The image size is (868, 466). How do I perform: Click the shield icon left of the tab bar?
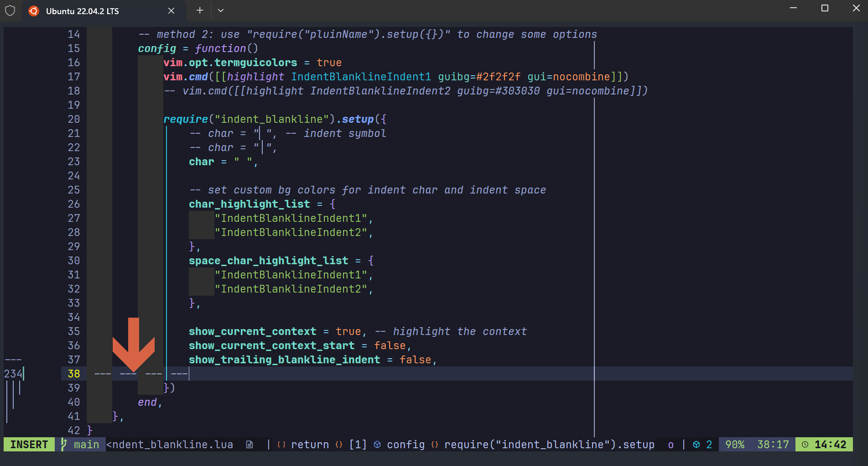(x=10, y=10)
